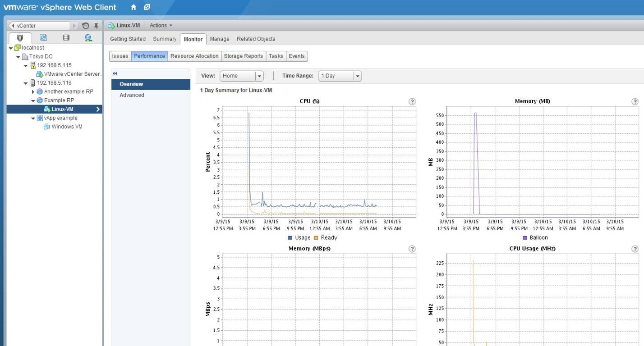Image resolution: width=644 pixels, height=346 pixels.
Task: Pin the navigator panel with pushpin icon
Action: pyautogui.click(x=96, y=26)
